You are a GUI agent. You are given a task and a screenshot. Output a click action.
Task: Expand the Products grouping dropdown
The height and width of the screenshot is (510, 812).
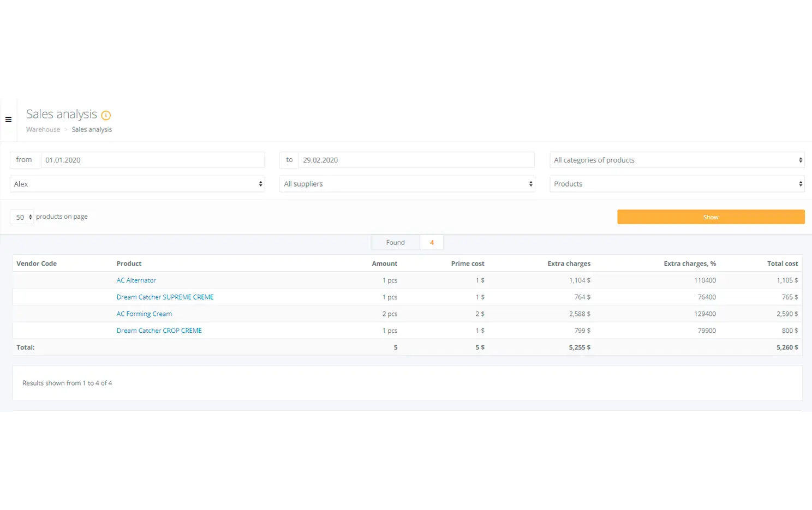point(677,184)
